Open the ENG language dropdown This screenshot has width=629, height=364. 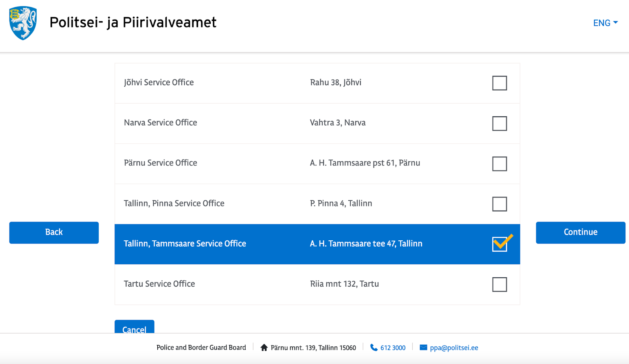point(605,23)
